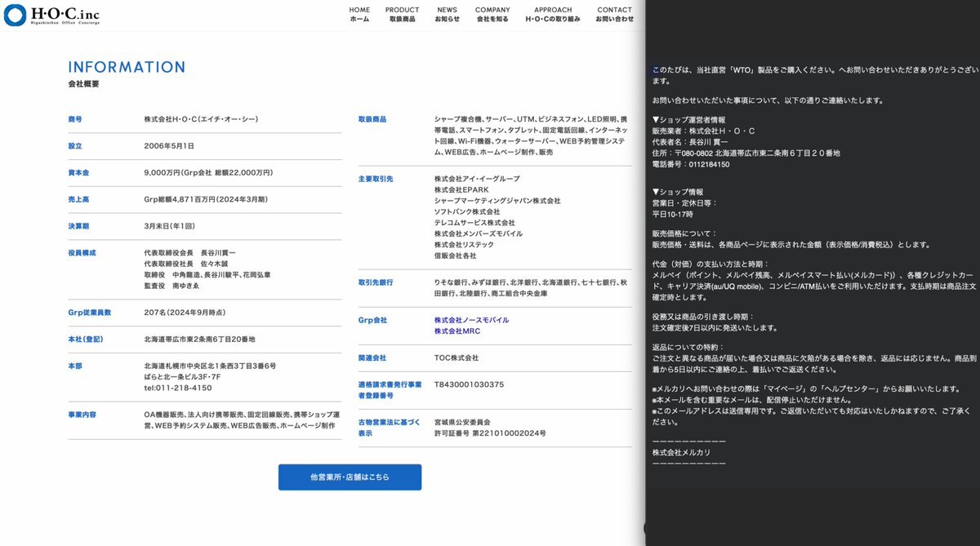
Task: Select the 207名(2024年9月時点) value
Action: click(185, 313)
